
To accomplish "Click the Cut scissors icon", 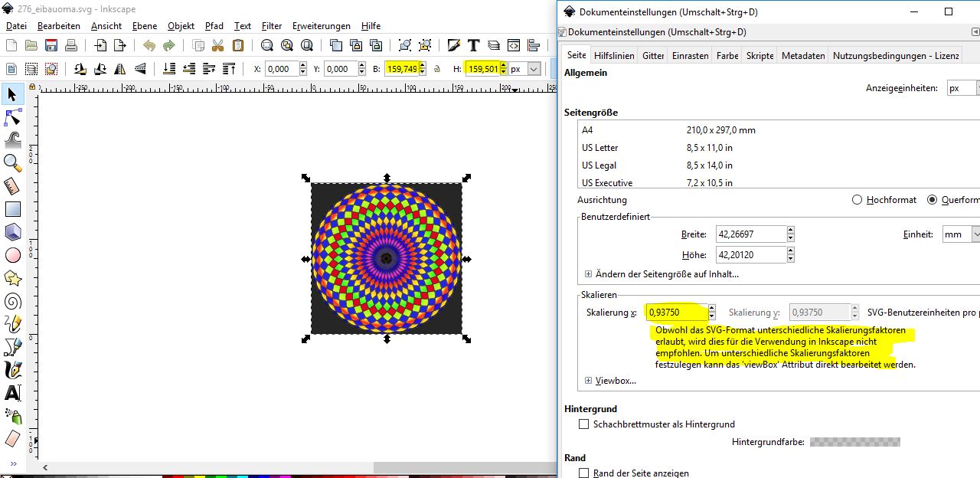I will tap(217, 46).
